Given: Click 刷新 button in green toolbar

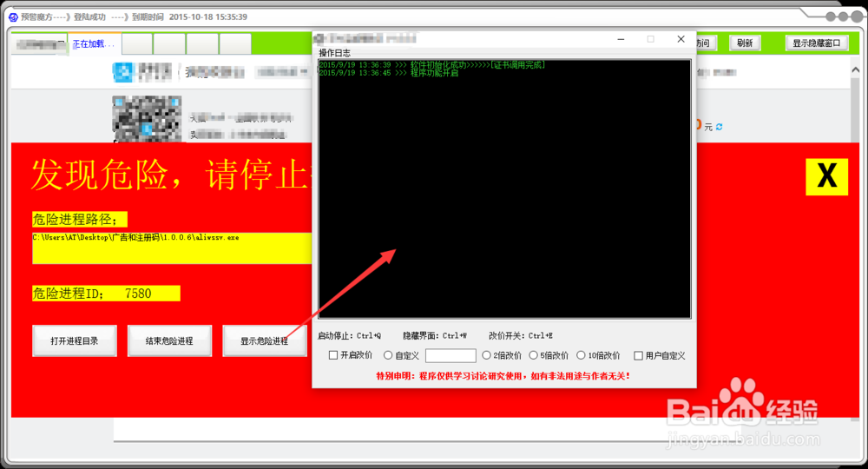Looking at the screenshot, I should point(745,43).
